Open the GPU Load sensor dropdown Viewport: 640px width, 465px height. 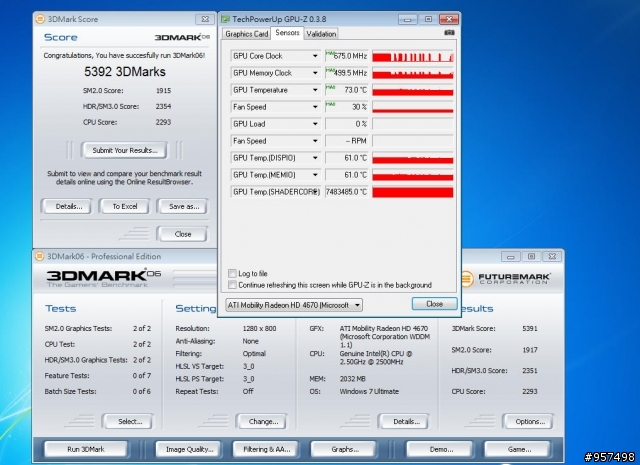pyautogui.click(x=315, y=124)
